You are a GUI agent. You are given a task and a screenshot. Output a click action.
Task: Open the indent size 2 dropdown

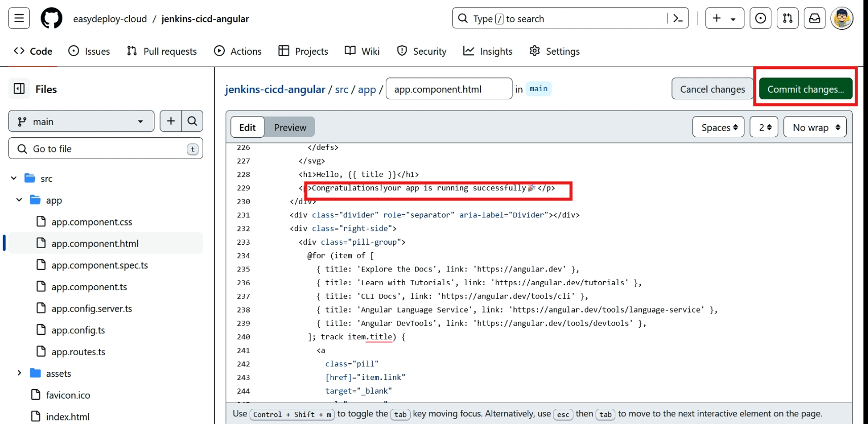[764, 127]
